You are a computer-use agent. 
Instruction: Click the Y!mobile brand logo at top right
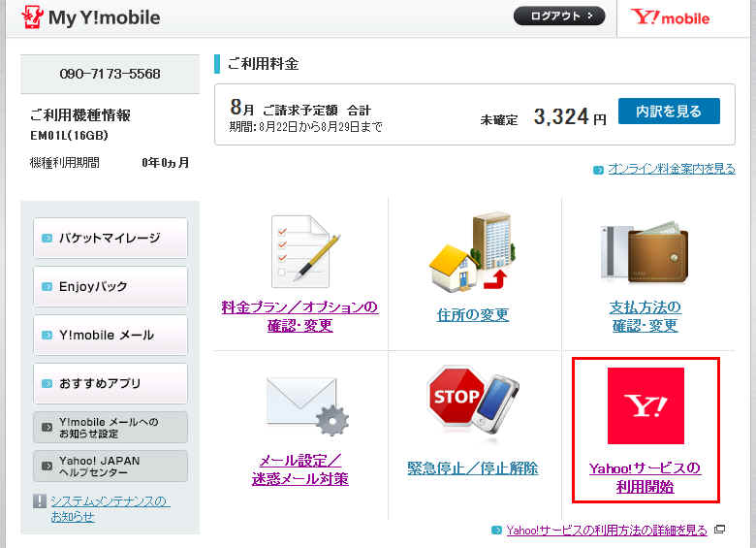670,17
